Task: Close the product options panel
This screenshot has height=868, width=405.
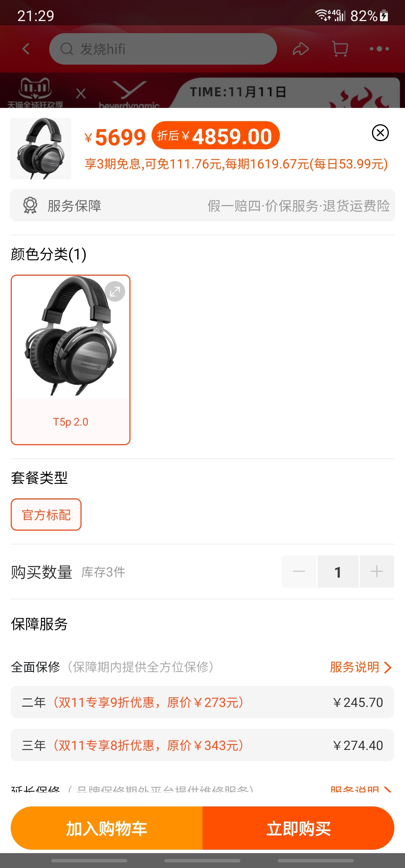Action: (x=380, y=133)
